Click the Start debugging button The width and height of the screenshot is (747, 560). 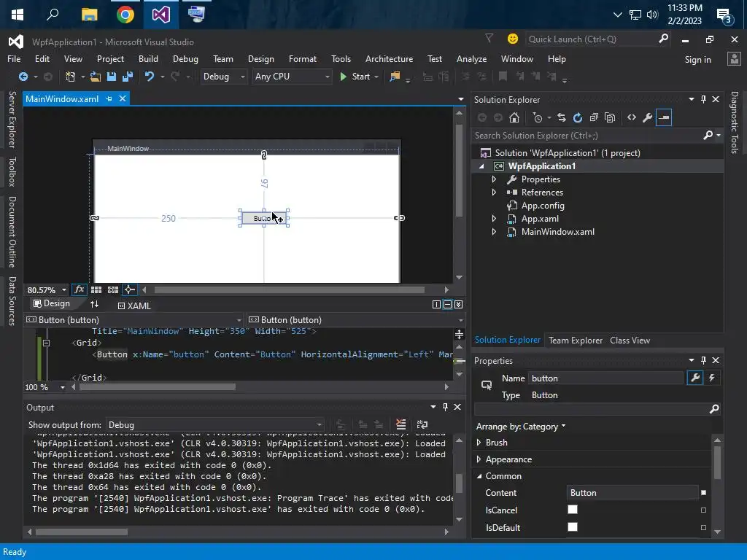(355, 76)
